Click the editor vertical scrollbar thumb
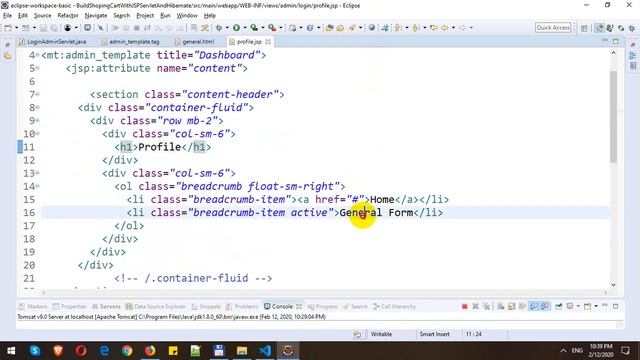This screenshot has height=360, width=640. (x=613, y=116)
